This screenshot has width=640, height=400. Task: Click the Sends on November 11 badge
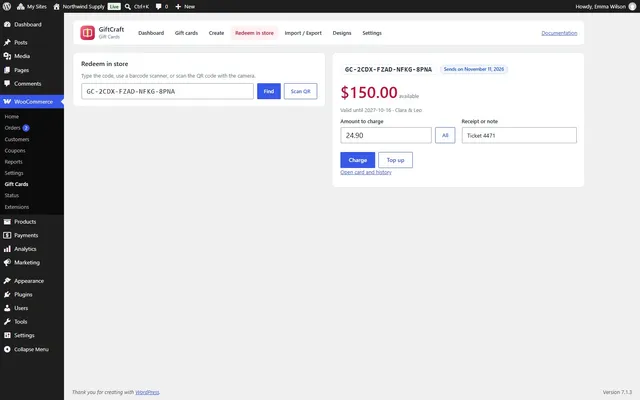[474, 69]
